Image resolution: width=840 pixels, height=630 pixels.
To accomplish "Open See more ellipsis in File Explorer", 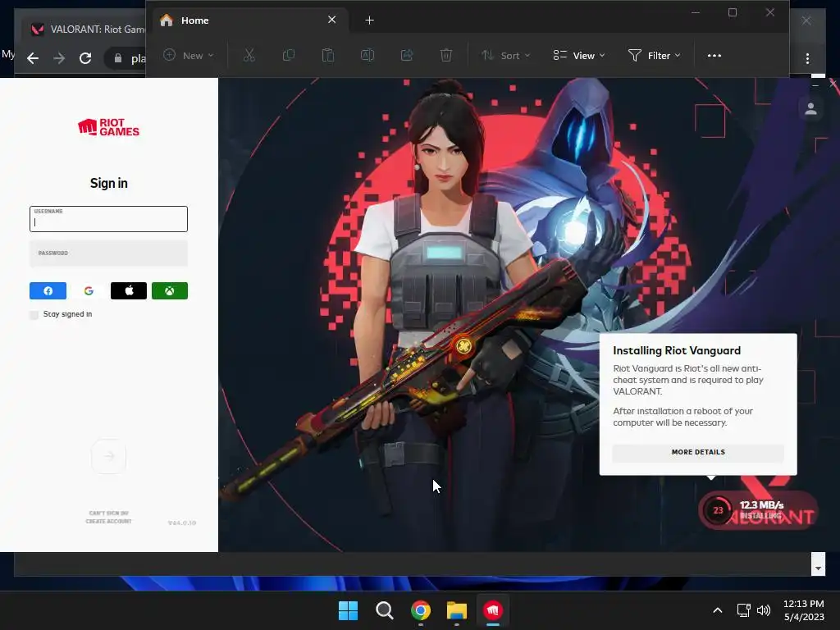I will 714,55.
